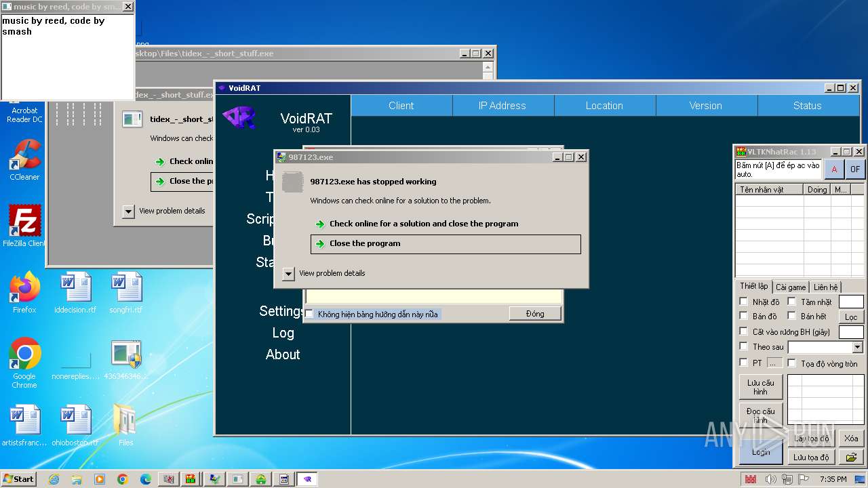Screen dimensions: 868x488
Task: Open the Files folder on desktop
Action: (126, 426)
